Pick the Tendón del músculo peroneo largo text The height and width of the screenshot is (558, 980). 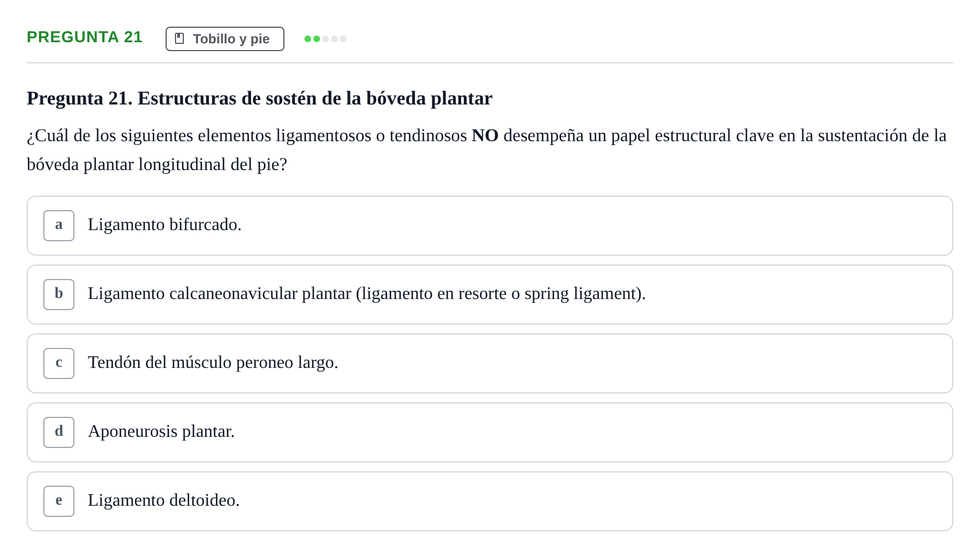[x=213, y=362]
